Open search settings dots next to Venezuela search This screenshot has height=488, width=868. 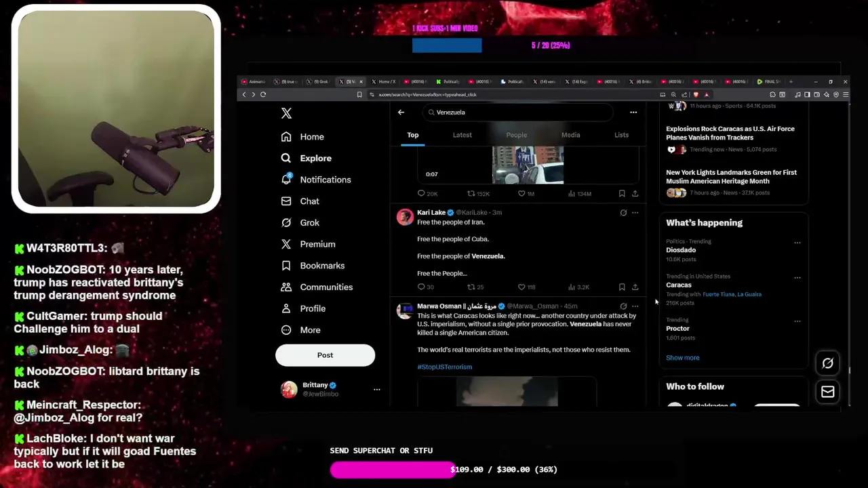click(633, 113)
